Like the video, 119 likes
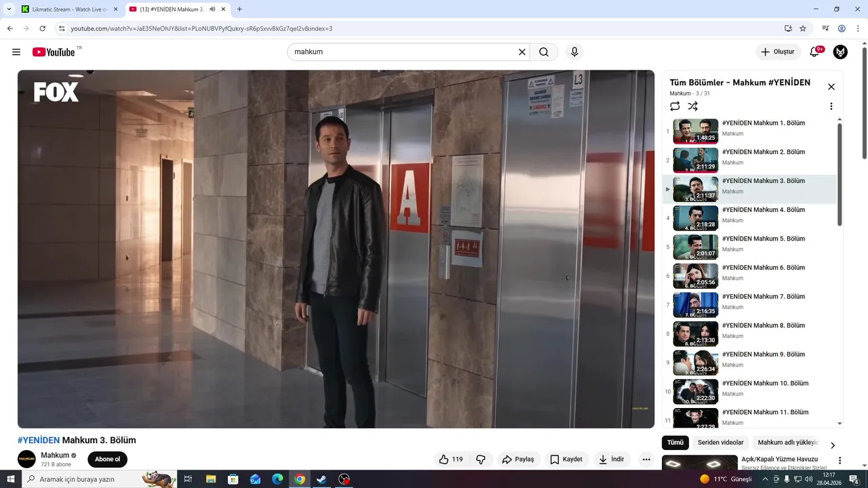The image size is (868, 488). 451,460
